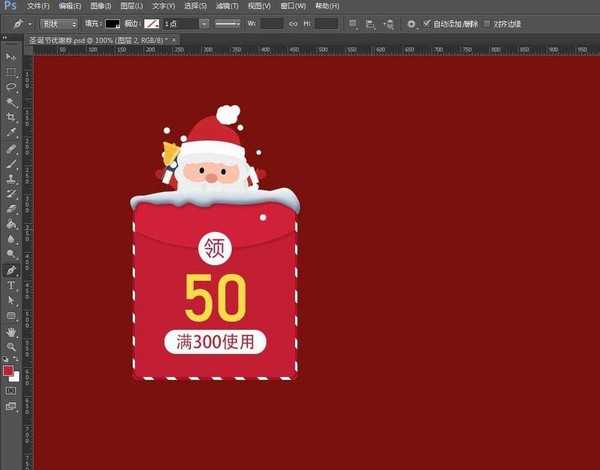This screenshot has width=600, height=470.
Task: Toggle the 对齐边缘 checkbox
Action: click(x=488, y=22)
